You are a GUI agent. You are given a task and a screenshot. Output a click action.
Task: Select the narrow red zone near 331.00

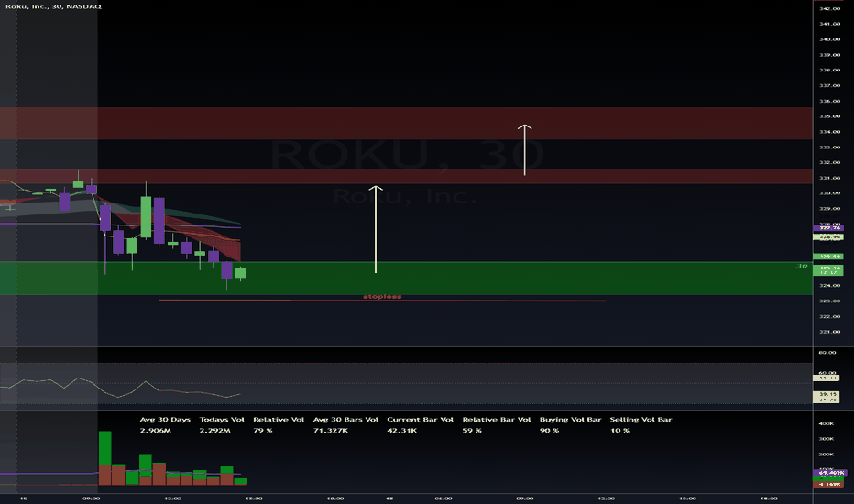pyautogui.click(x=406, y=176)
